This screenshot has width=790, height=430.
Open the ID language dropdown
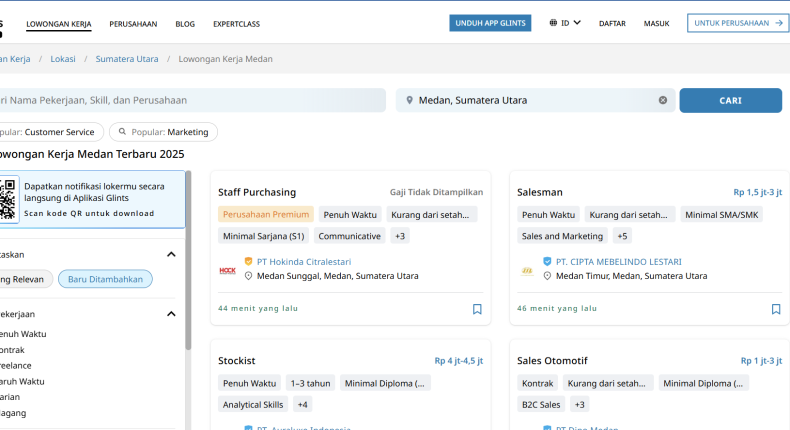[565, 23]
